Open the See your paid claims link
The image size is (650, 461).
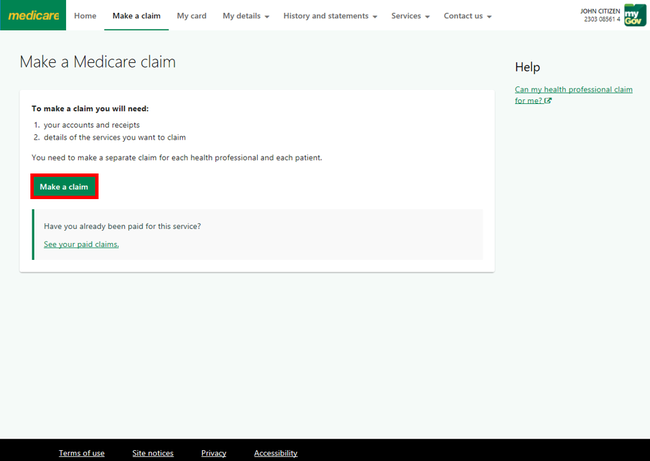point(81,244)
